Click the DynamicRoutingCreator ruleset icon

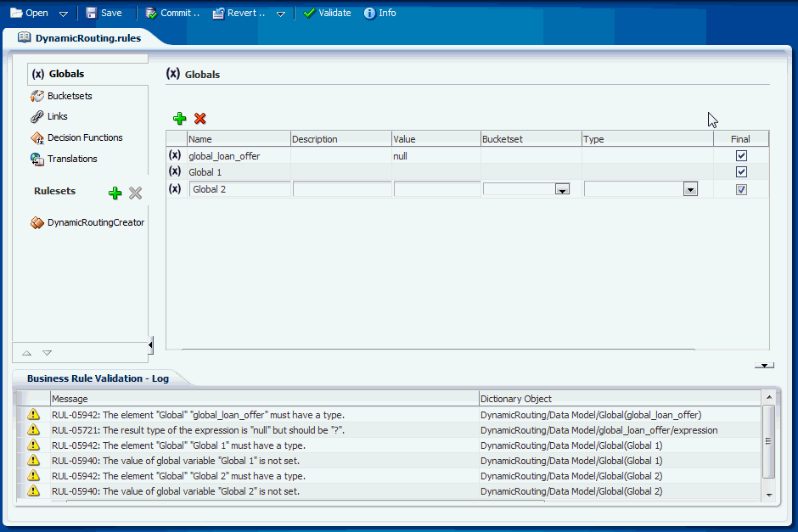[x=37, y=222]
